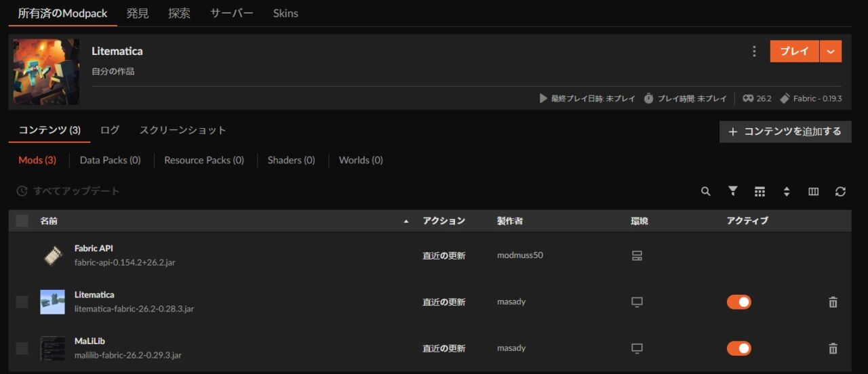Click the refresh mods list icon

click(840, 192)
